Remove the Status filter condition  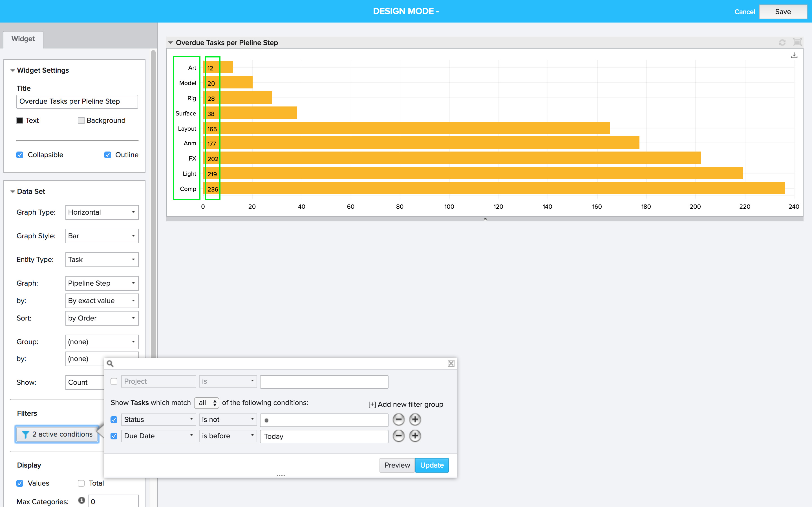pyautogui.click(x=398, y=419)
